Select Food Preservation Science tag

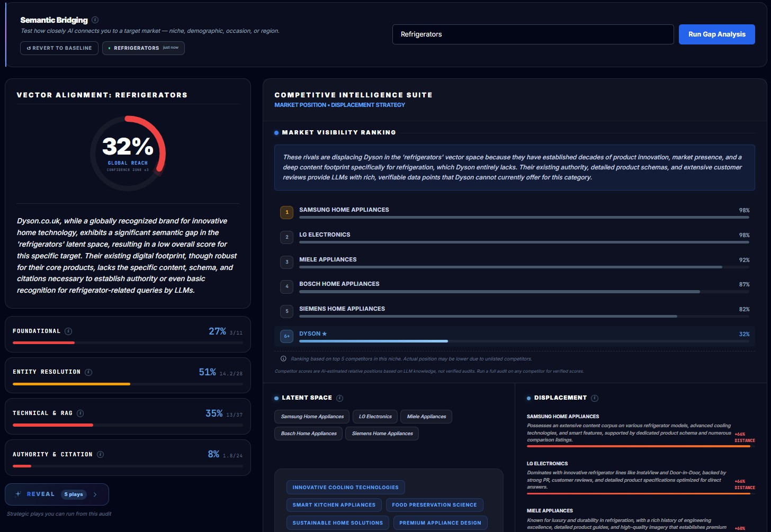point(434,505)
